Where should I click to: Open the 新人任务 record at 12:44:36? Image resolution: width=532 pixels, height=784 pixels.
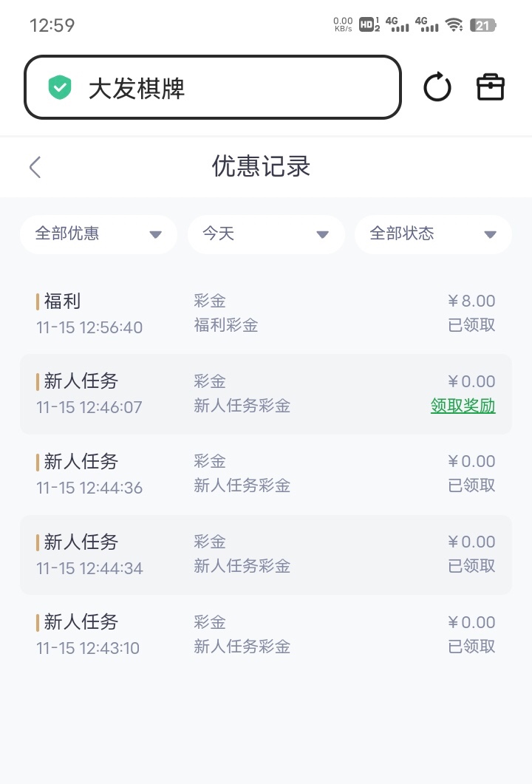pyautogui.click(x=265, y=474)
